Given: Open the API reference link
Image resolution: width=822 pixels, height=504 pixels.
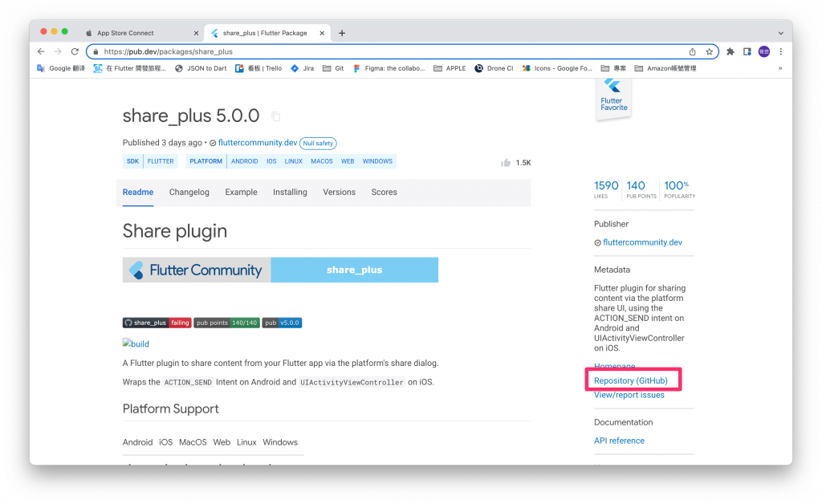Looking at the screenshot, I should click(619, 441).
